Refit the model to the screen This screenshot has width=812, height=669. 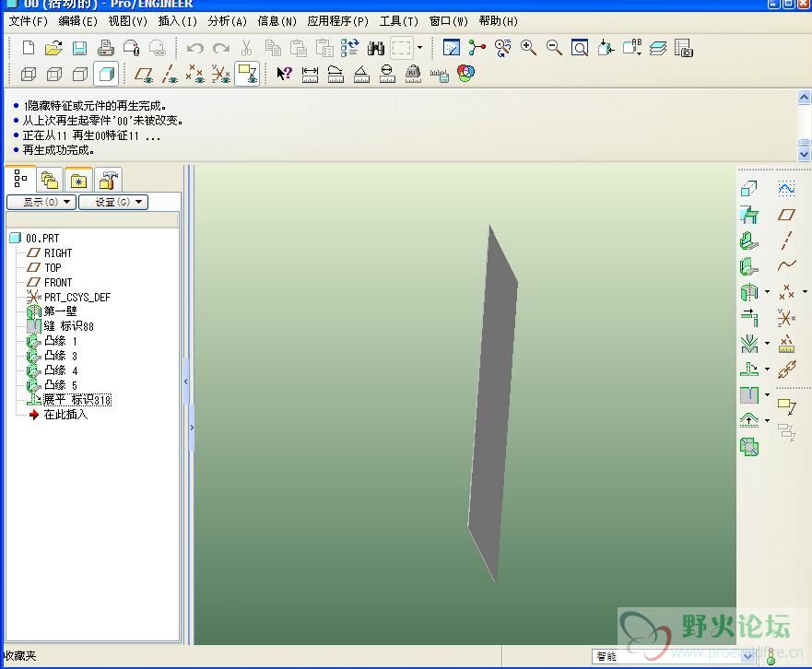pyautogui.click(x=580, y=48)
